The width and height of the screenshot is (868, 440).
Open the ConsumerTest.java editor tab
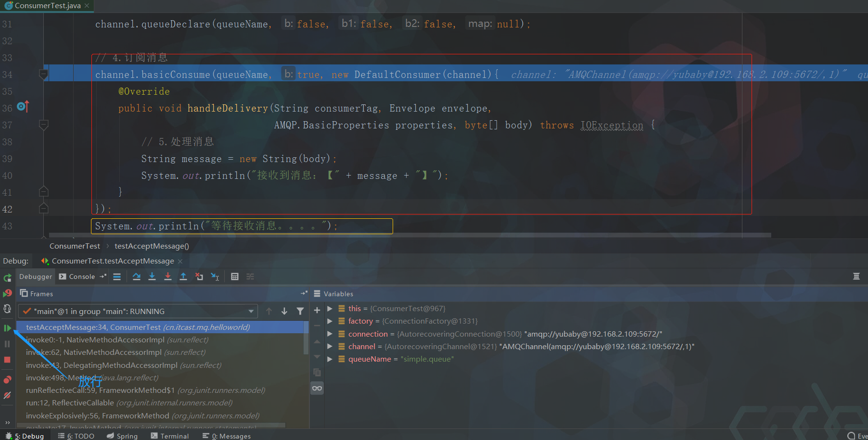47,6
